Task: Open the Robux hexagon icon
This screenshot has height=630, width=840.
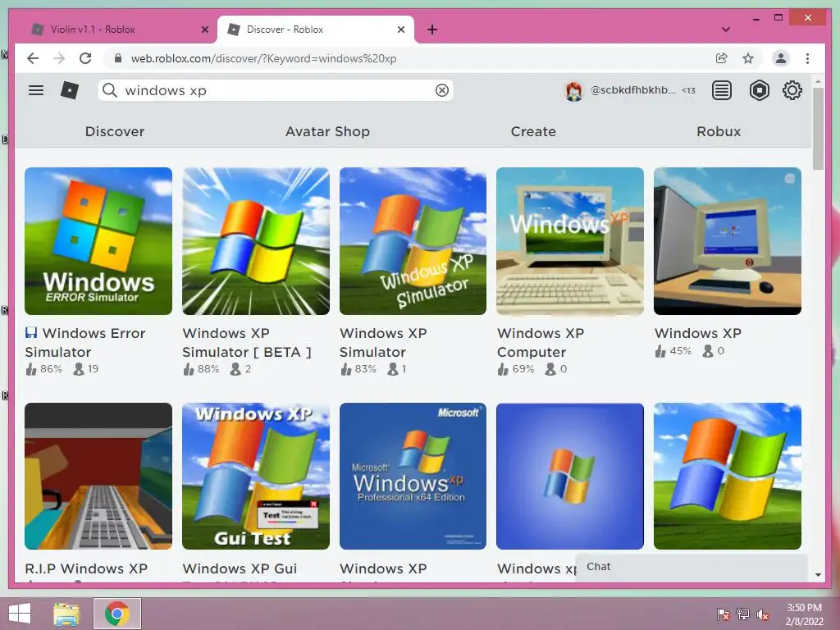Action: tap(759, 90)
